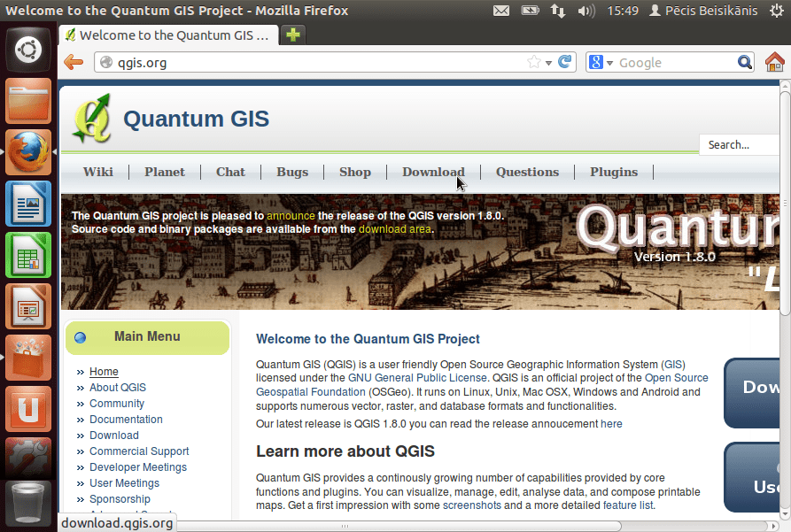
Task: Open the Pēcis Beisikānis user menu
Action: 703,11
